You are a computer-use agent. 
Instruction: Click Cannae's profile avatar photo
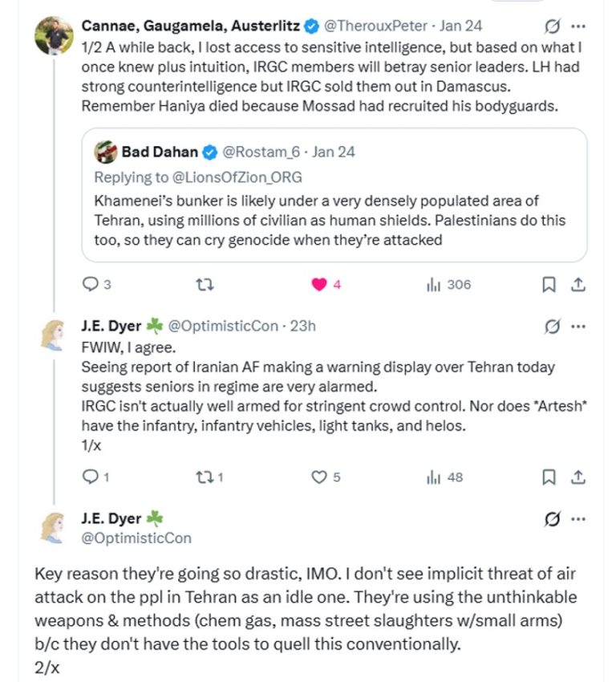click(x=53, y=35)
